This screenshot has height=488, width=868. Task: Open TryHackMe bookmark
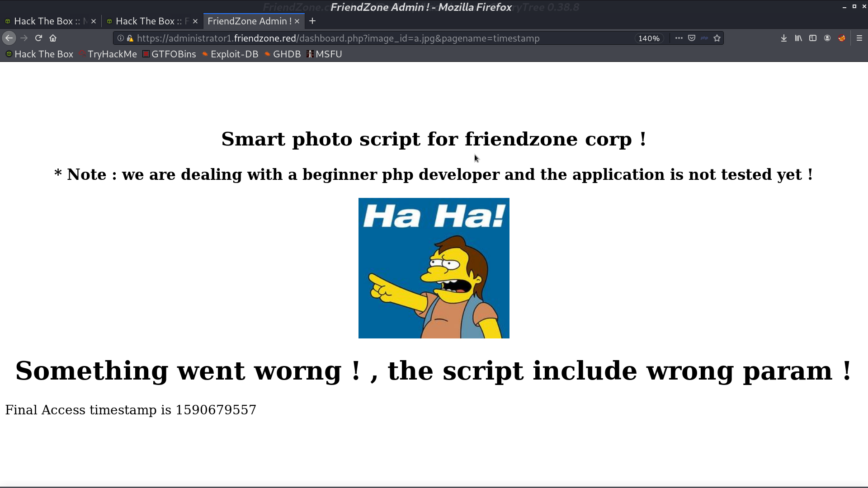108,54
